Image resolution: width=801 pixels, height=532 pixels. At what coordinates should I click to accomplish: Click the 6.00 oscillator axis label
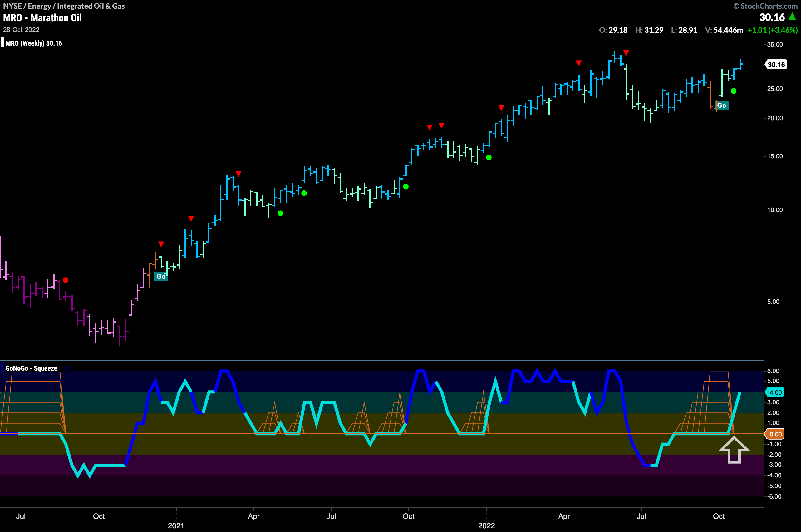(773, 371)
